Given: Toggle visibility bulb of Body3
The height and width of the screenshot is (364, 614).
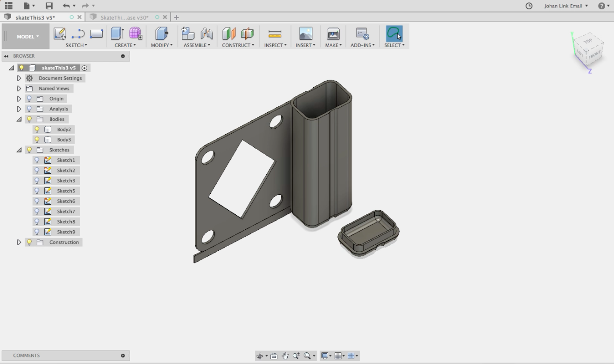Looking at the screenshot, I should point(37,140).
